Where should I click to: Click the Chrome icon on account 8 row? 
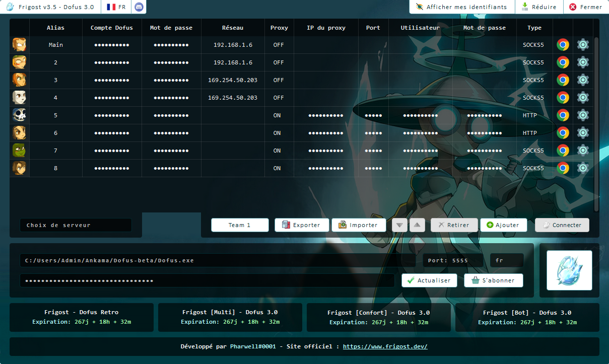click(x=563, y=168)
